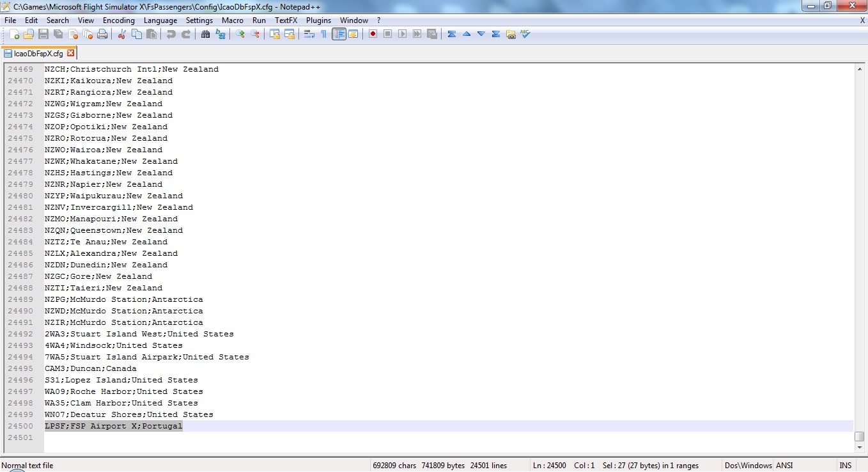Expand the TextFX menu

pos(286,20)
